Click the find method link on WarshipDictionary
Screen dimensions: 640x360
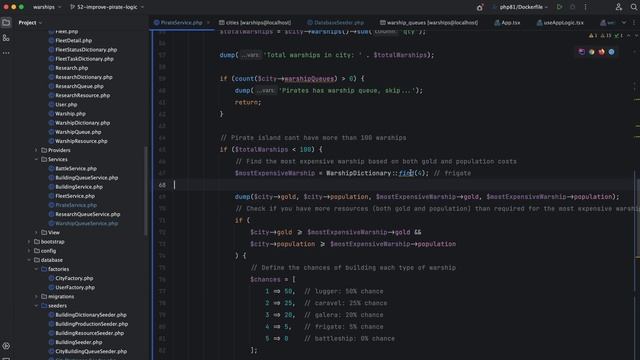click(x=406, y=173)
